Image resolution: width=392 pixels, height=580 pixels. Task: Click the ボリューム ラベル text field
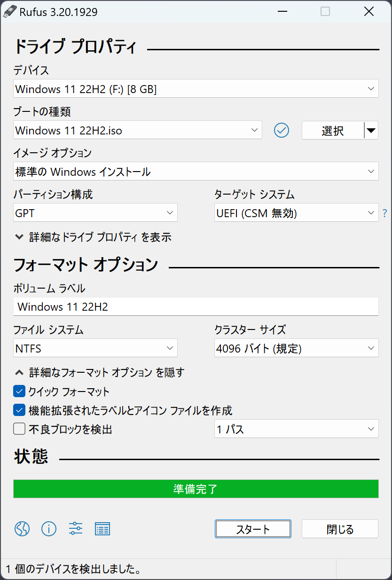(196, 306)
